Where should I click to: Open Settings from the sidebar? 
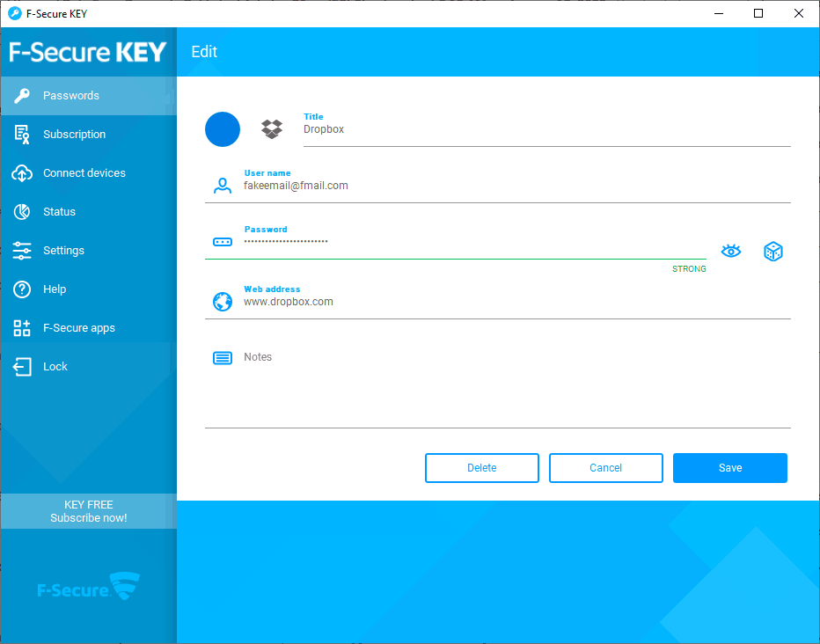pos(88,251)
